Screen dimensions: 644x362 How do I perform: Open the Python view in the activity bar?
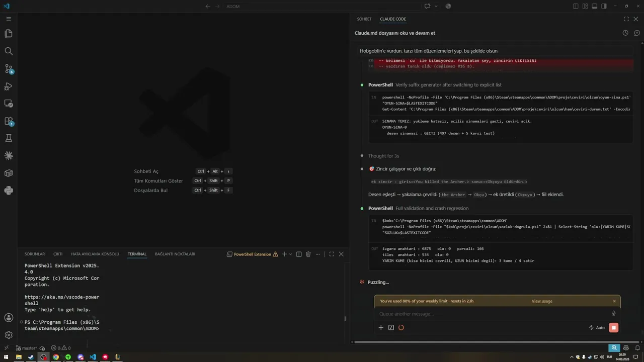click(9, 191)
